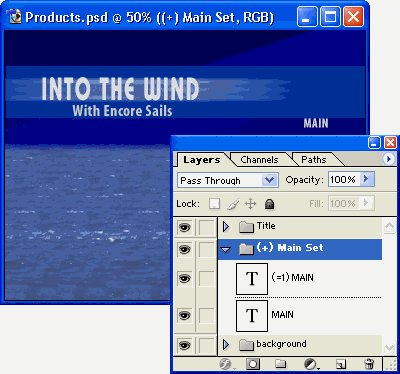Click the (+) Main Set folder icon

pos(247,249)
